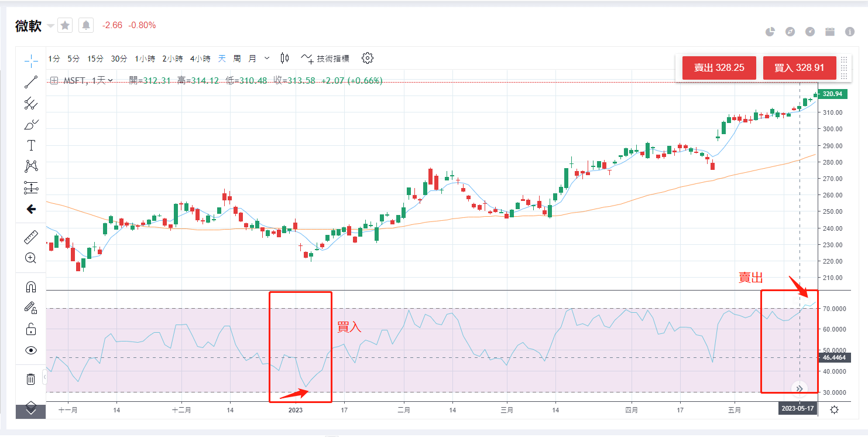
Task: Click the zoom in magnifier tool
Action: tap(31, 258)
